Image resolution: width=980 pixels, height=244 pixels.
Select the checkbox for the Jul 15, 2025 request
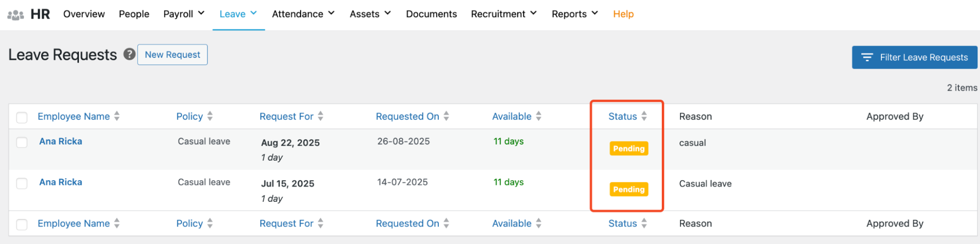pos(22,183)
